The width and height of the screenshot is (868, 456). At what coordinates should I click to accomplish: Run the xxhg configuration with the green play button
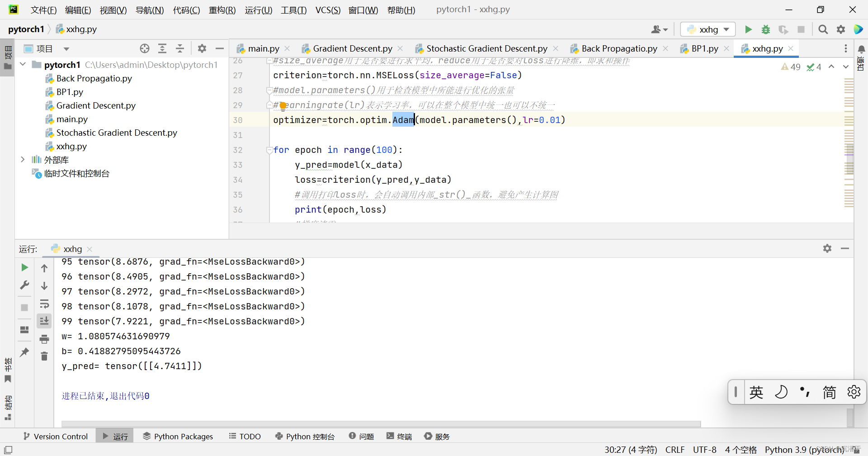[748, 29]
